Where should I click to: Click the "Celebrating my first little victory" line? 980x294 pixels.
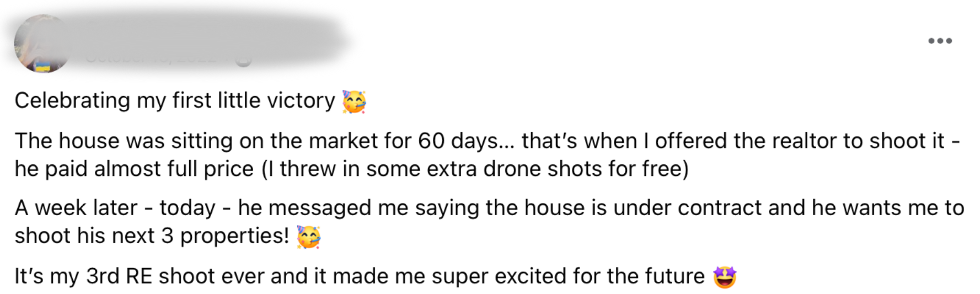(174, 101)
